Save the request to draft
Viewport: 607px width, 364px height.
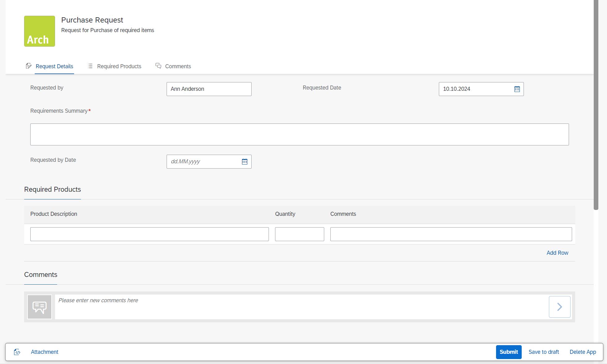[x=544, y=352]
